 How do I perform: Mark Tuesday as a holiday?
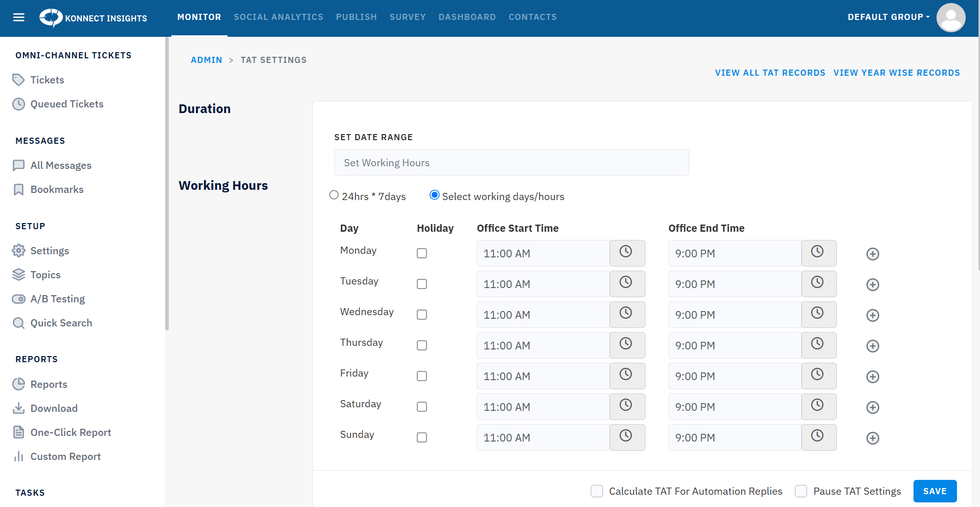pyautogui.click(x=421, y=284)
